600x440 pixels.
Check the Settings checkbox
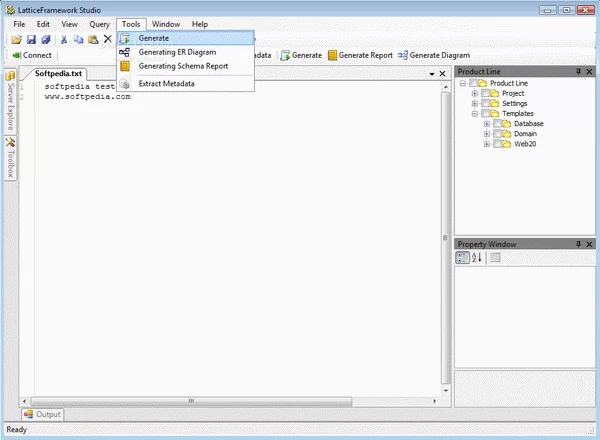point(485,103)
